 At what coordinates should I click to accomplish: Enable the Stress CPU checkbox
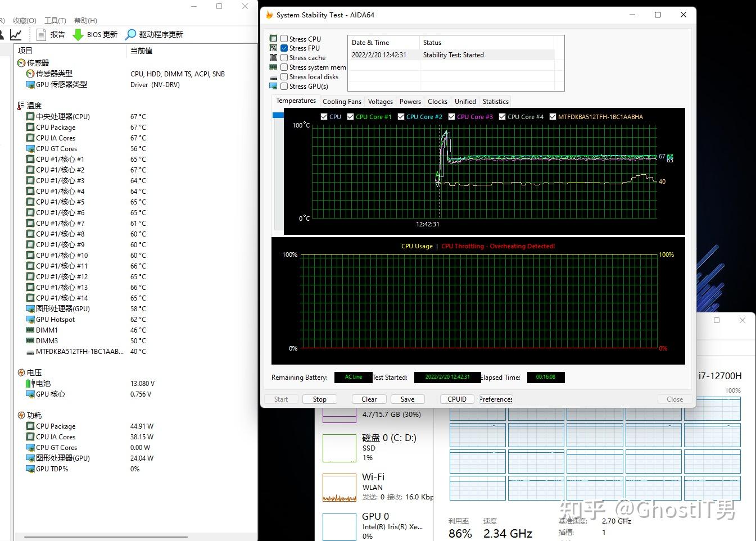[x=284, y=39]
